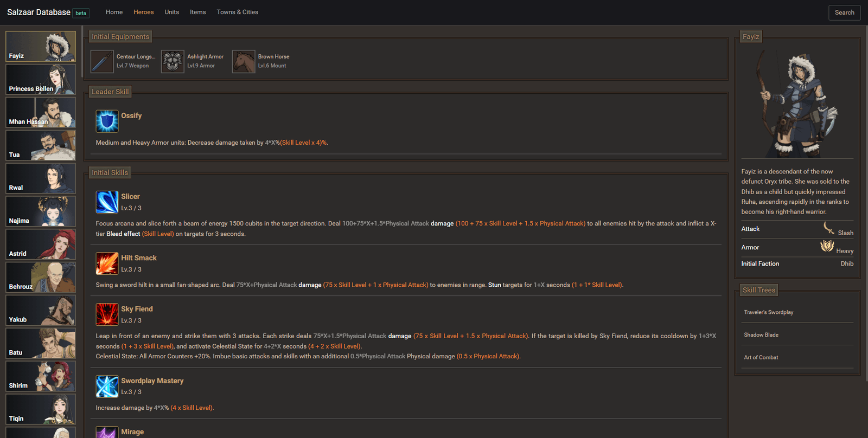868x438 pixels.
Task: Select hero Tua in sidebar
Action: 41,146
